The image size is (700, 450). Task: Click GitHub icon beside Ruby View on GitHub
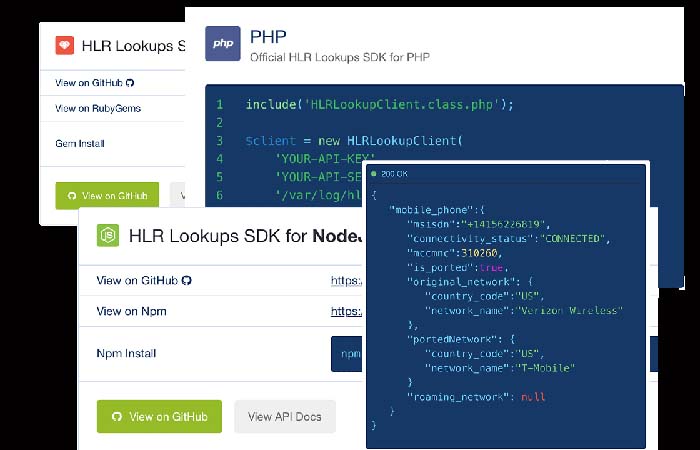click(130, 83)
